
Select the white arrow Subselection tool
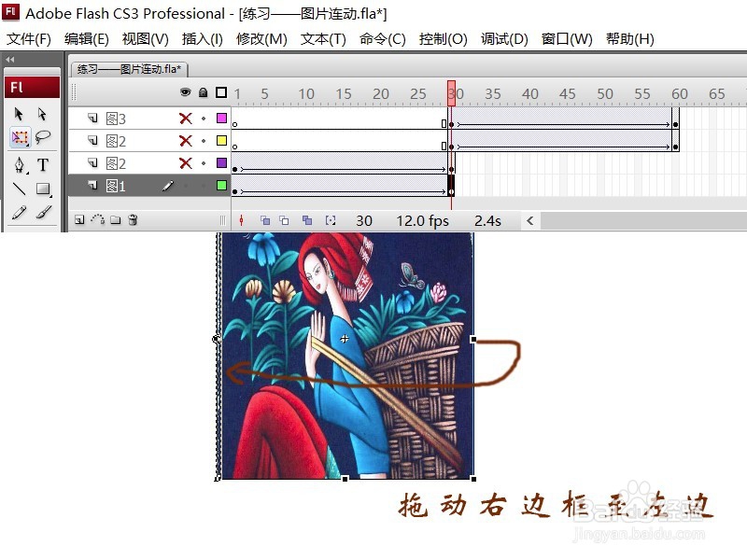42,114
